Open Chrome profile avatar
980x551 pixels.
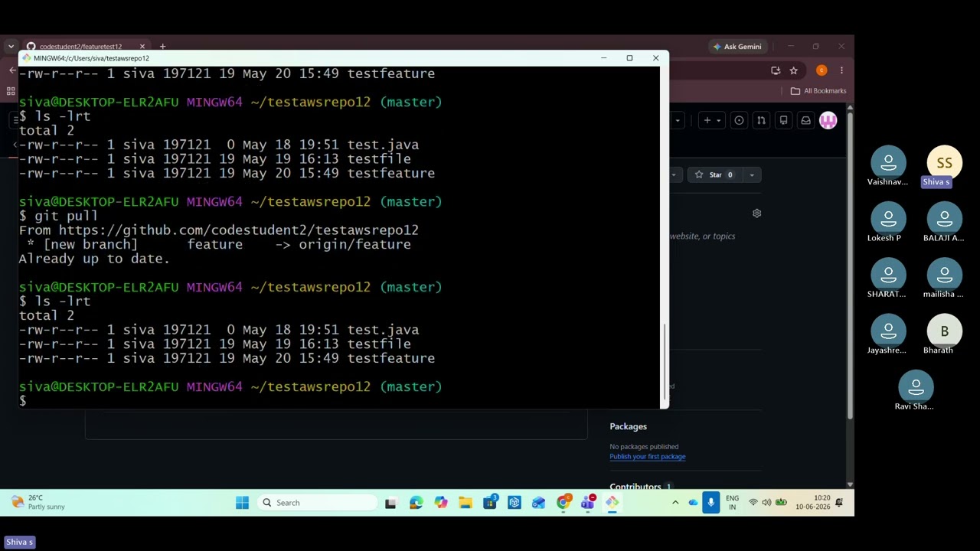[x=822, y=70]
